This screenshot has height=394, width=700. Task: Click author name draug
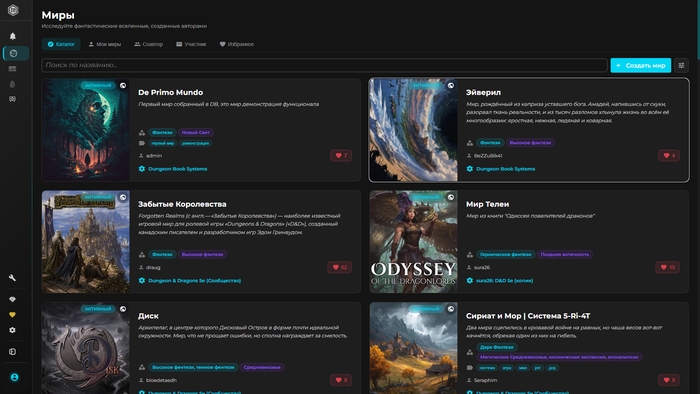(153, 267)
